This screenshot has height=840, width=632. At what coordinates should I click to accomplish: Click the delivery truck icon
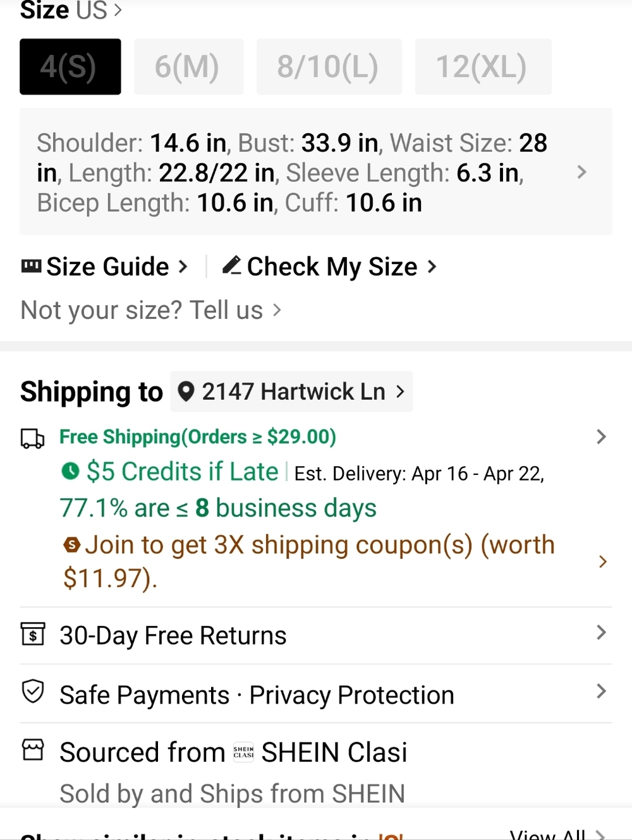32,438
